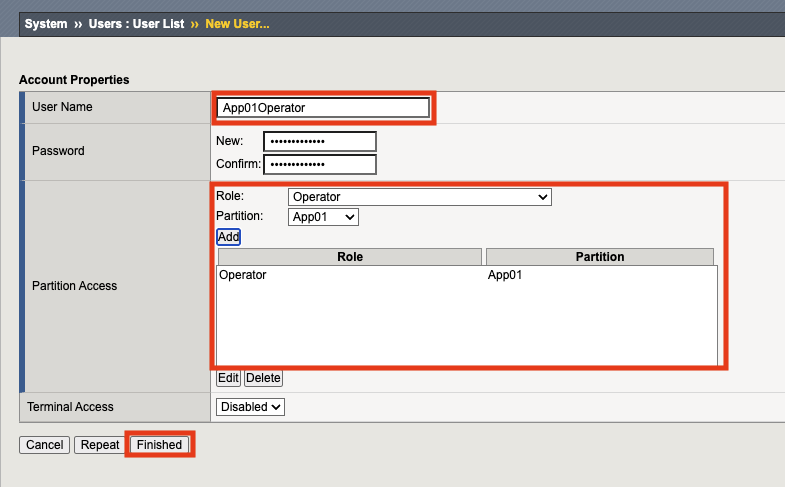Screen dimensions: 785x487
Task: Click the Edit button below the role list
Action: 228,378
